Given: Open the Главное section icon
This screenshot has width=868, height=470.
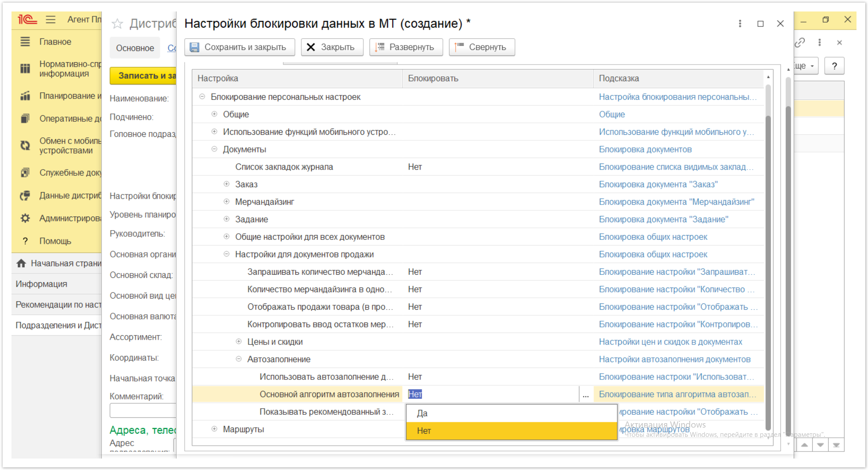Looking at the screenshot, I should click(x=25, y=42).
